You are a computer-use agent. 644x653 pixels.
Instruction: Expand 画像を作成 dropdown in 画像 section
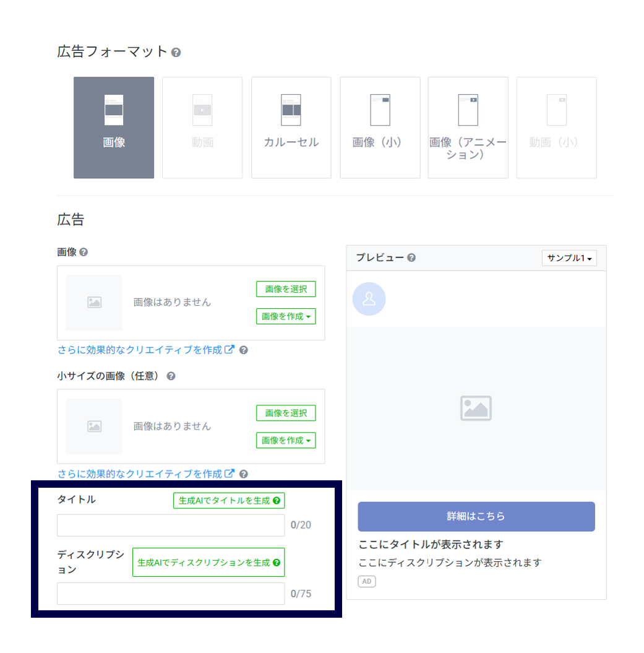click(286, 316)
